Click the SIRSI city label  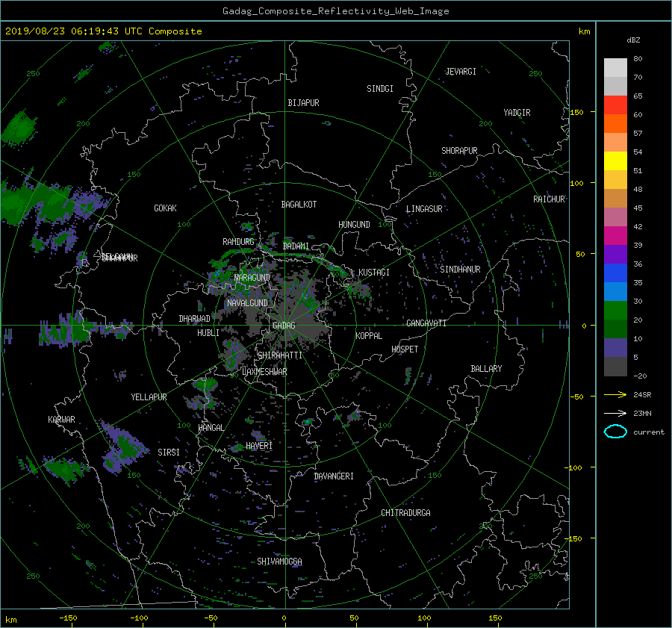[169, 453]
